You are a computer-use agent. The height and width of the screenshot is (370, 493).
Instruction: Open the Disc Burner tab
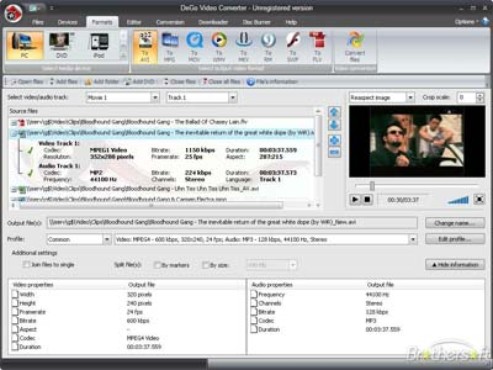tap(256, 22)
